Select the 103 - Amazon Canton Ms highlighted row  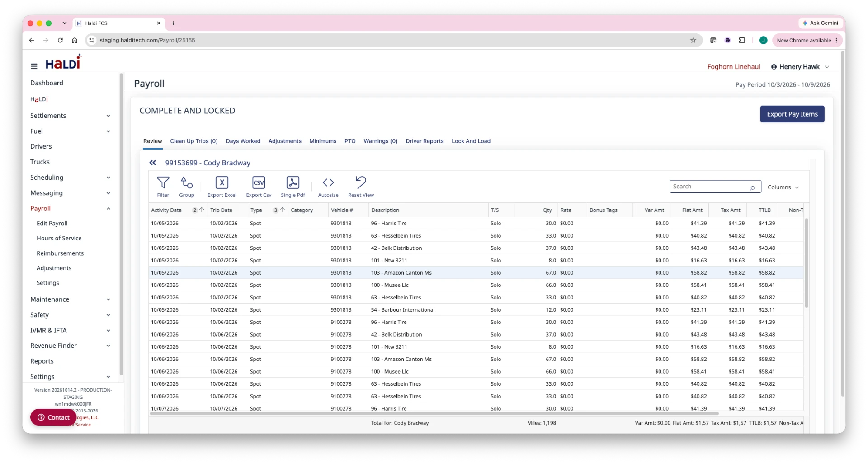click(476, 273)
